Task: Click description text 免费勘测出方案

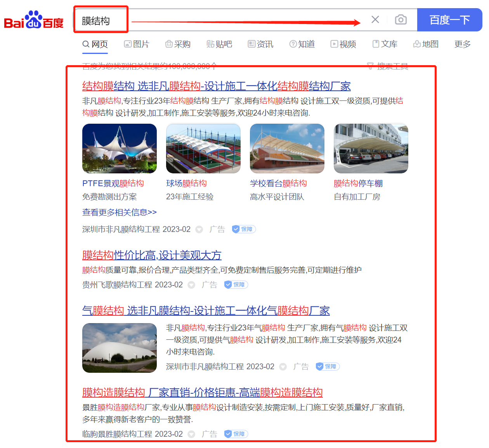Action: click(x=109, y=197)
